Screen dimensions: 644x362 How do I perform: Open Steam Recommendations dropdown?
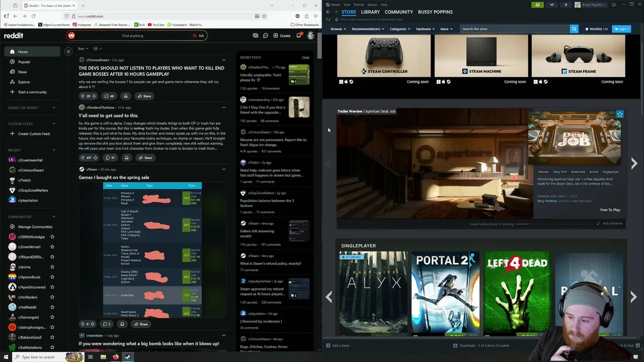(x=368, y=29)
